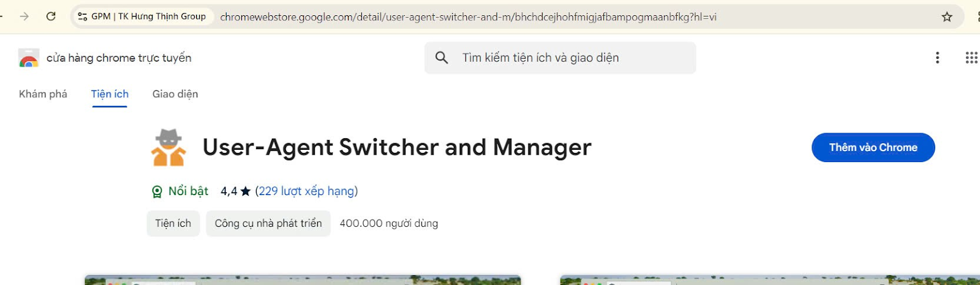Bookmark this page with the star icon

coord(947,17)
